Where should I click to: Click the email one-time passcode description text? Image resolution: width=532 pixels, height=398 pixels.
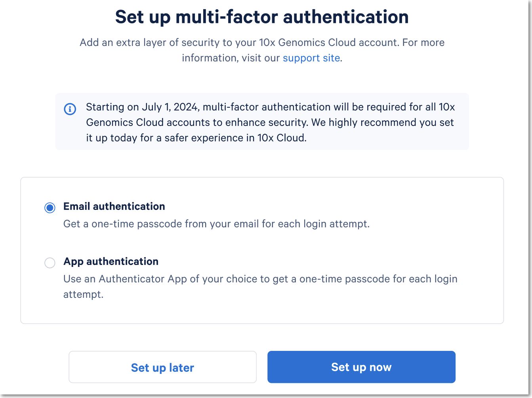[216, 224]
